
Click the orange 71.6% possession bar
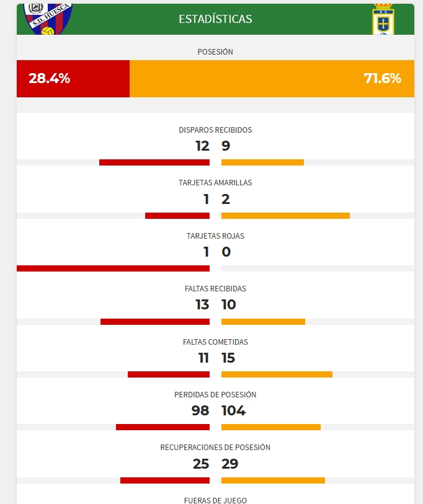click(272, 79)
